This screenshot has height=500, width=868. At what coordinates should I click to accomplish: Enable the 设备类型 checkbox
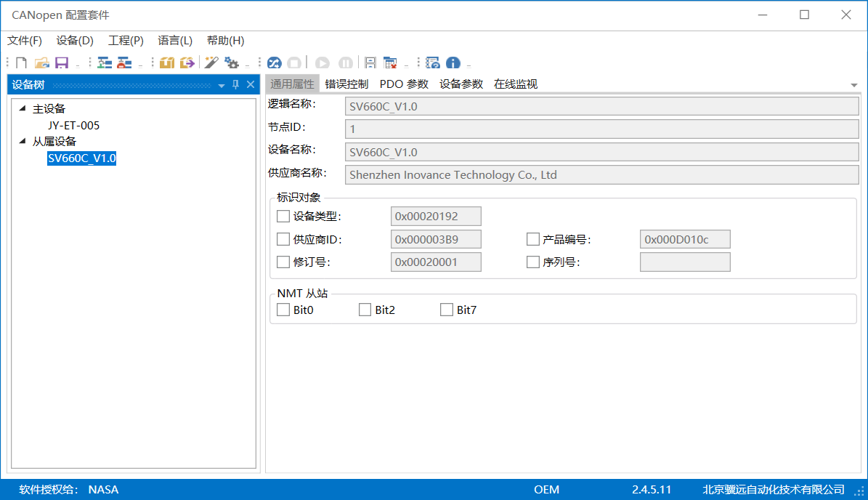(x=283, y=216)
